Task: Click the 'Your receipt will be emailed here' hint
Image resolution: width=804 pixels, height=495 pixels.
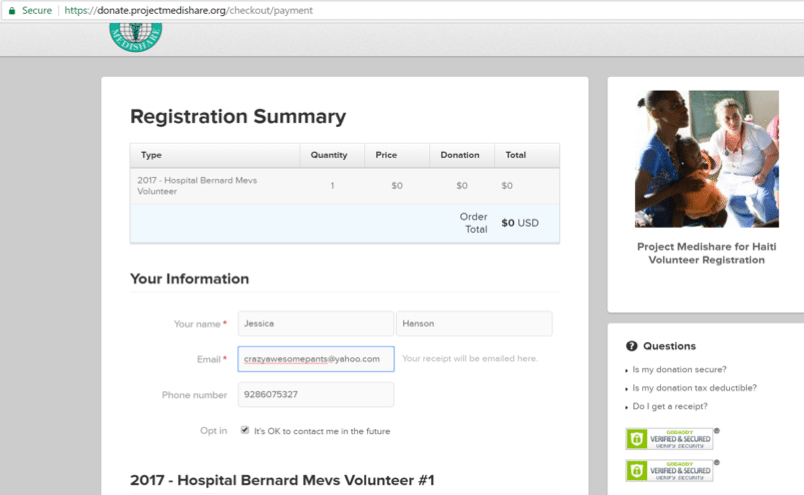Action: click(x=470, y=359)
